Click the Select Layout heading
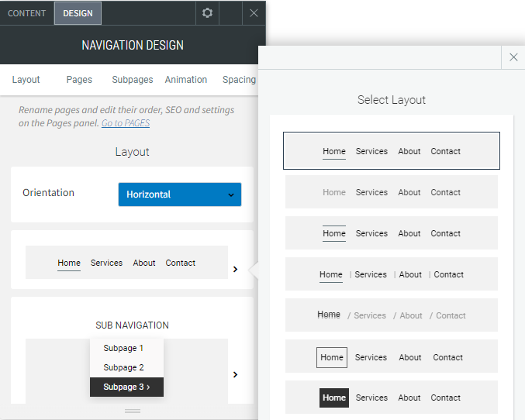Viewport: 525px width, 420px height. [x=392, y=100]
